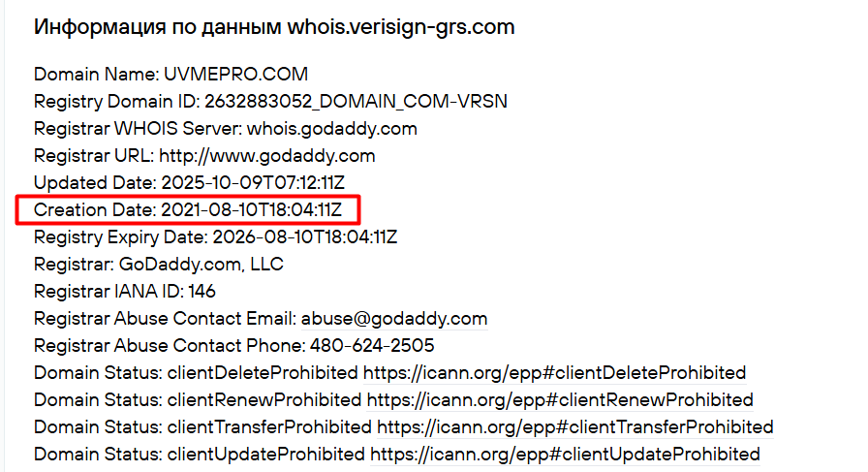Open the abuse@godaddy.com email link
868x472 pixels.
(394, 319)
